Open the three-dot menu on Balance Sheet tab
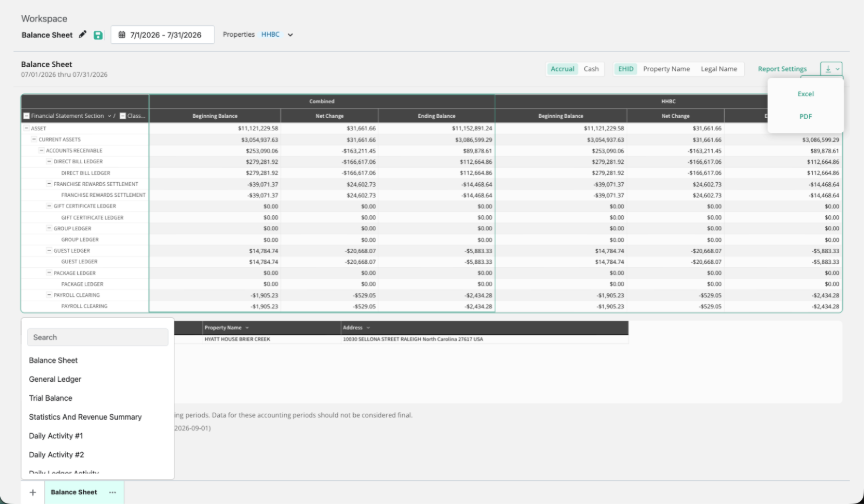This screenshot has width=864, height=504. click(x=112, y=492)
